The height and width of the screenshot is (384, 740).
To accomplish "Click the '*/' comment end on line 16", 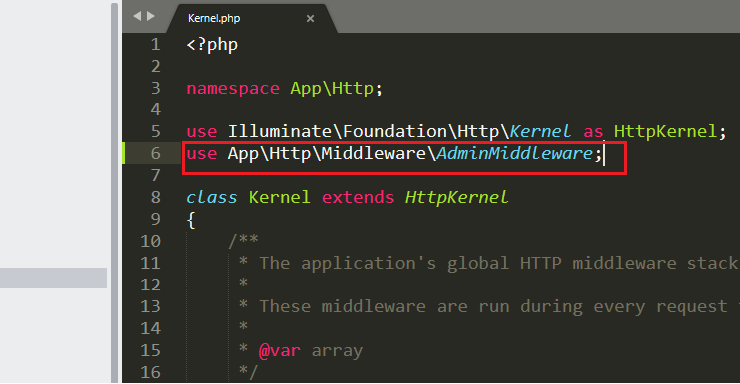I will coord(249,372).
